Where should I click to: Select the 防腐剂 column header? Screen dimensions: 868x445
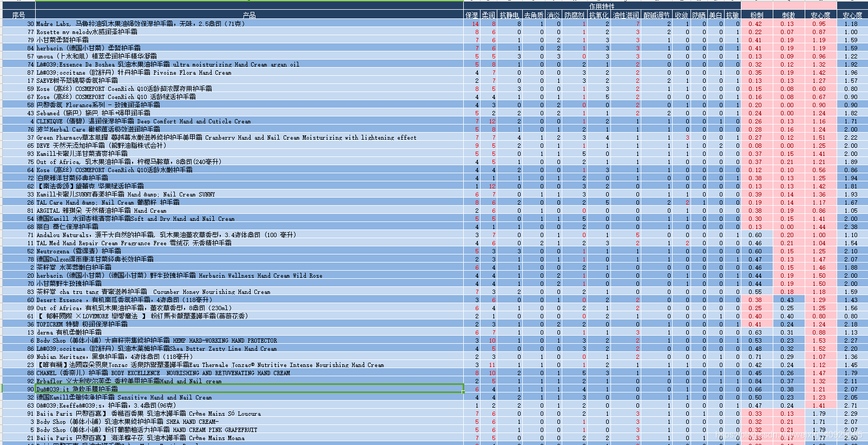(575, 15)
